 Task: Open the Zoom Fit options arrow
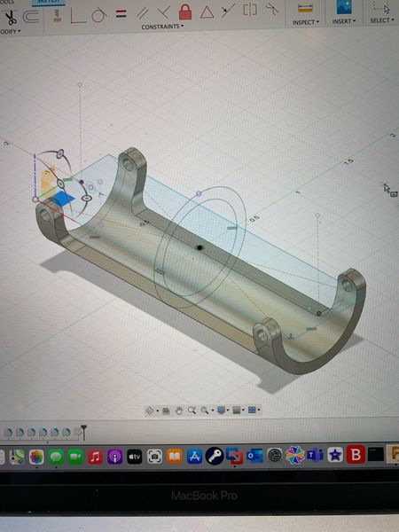coord(213,411)
